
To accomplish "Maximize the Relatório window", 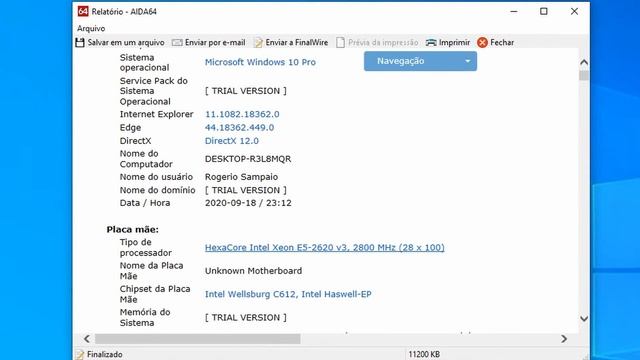I will 544,11.
